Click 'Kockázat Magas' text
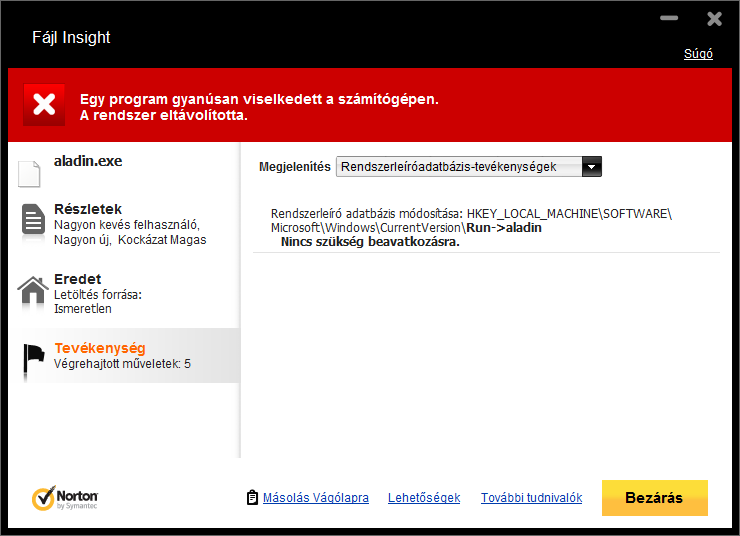This screenshot has height=536, width=740. (162, 240)
